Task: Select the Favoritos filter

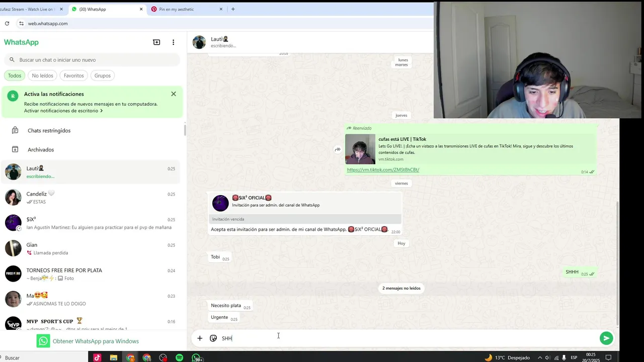Action: pyautogui.click(x=73, y=75)
